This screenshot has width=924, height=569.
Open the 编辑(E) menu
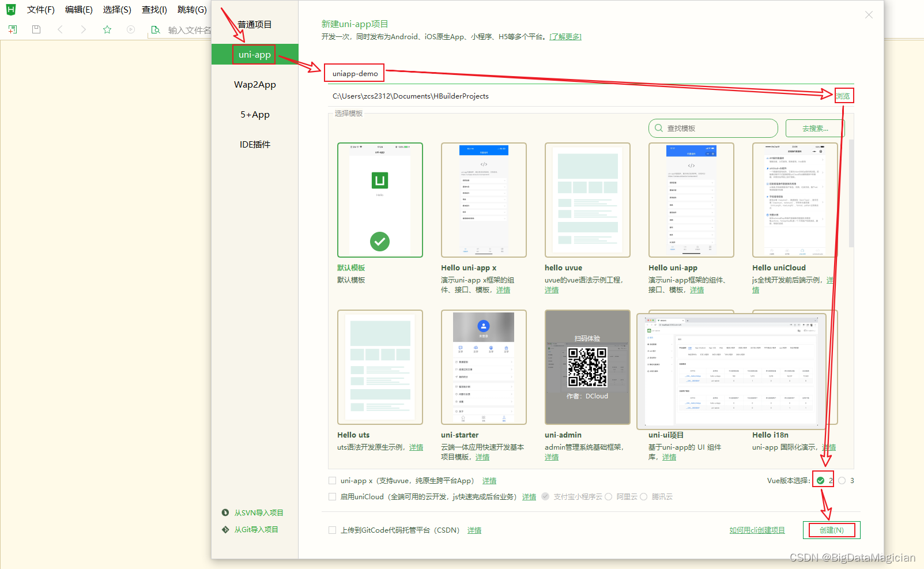(79, 10)
